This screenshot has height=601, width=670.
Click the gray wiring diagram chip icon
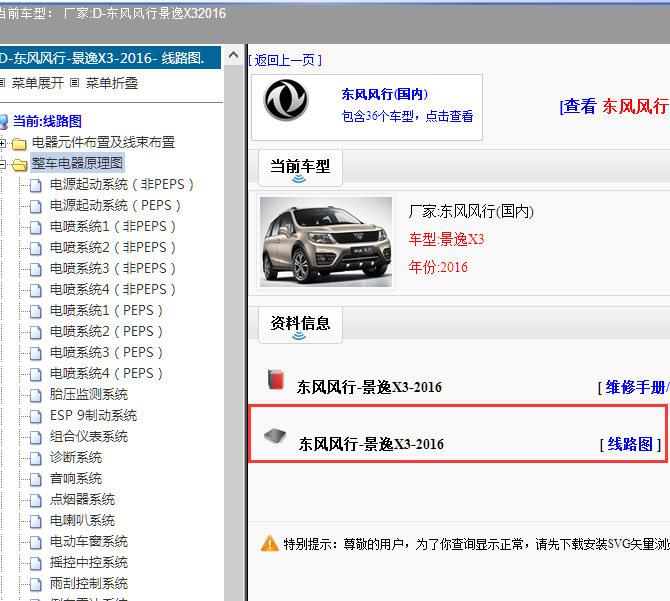click(x=275, y=436)
